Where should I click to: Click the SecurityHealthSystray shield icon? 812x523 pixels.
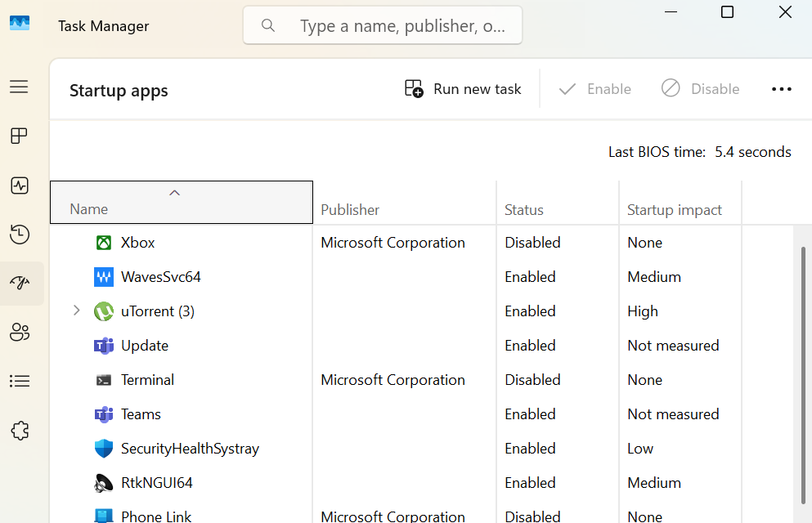click(x=104, y=449)
